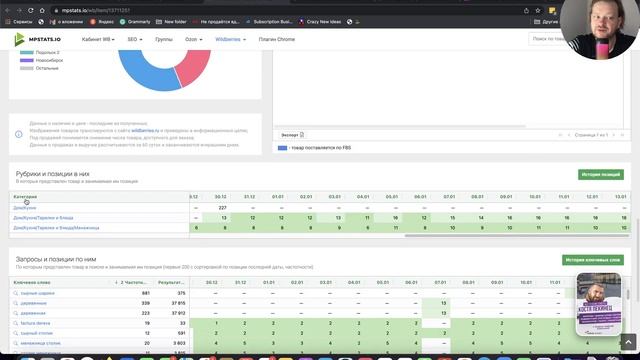Jump to the first page of the table pager
640x360 pixels.
560,135
